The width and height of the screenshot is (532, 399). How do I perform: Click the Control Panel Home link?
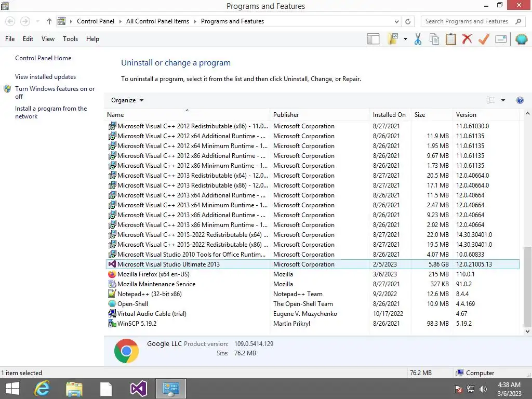click(43, 58)
